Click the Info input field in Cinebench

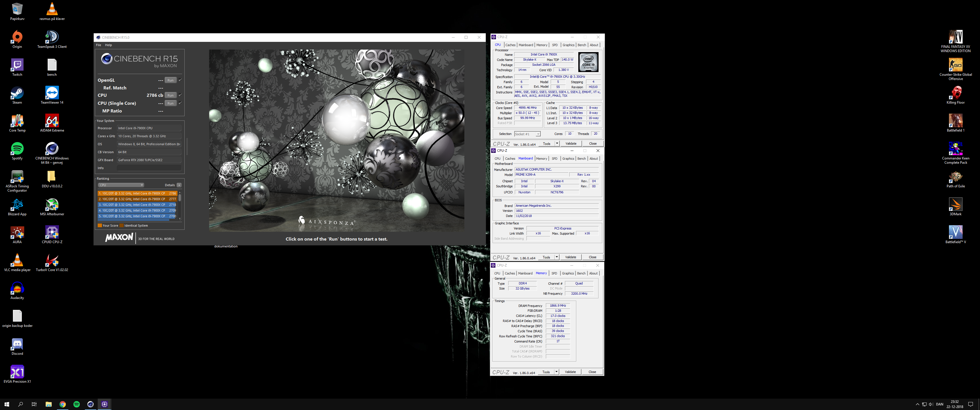[x=149, y=168]
